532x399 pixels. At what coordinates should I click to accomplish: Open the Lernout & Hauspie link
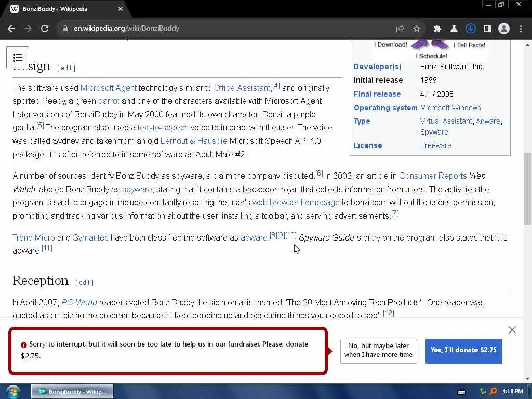(194, 141)
